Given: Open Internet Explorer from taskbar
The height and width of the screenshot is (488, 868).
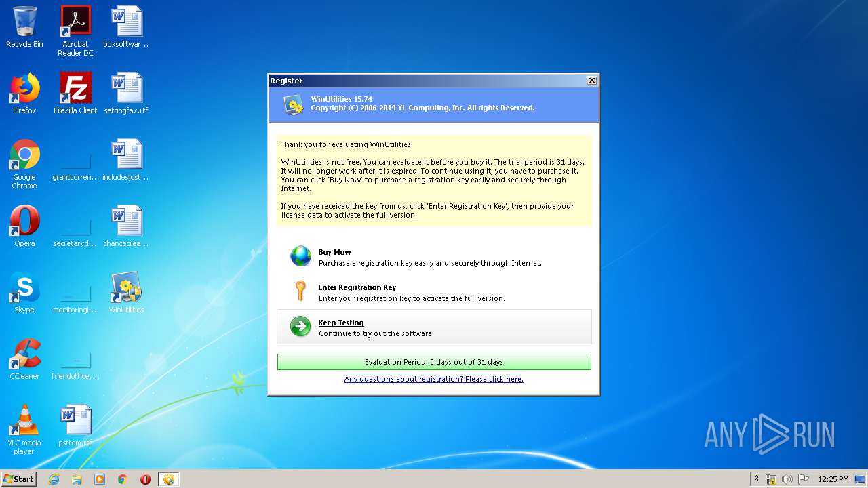Looking at the screenshot, I should click(x=54, y=479).
